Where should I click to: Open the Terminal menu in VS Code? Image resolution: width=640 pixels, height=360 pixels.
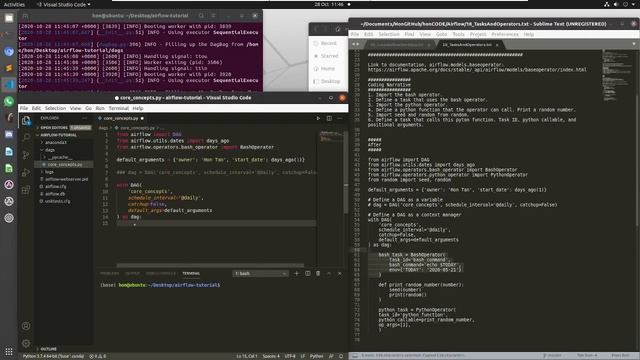pyautogui.click(x=118, y=108)
